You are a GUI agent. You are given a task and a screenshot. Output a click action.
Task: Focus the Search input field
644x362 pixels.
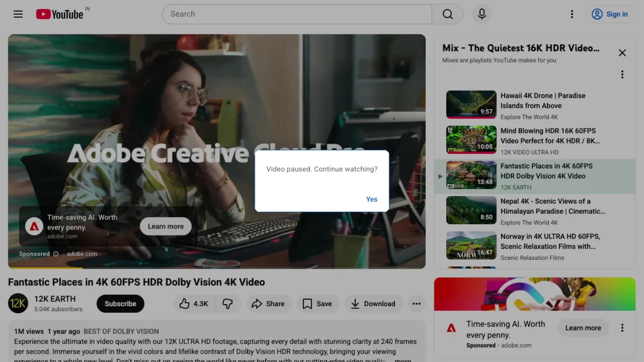pos(297,14)
